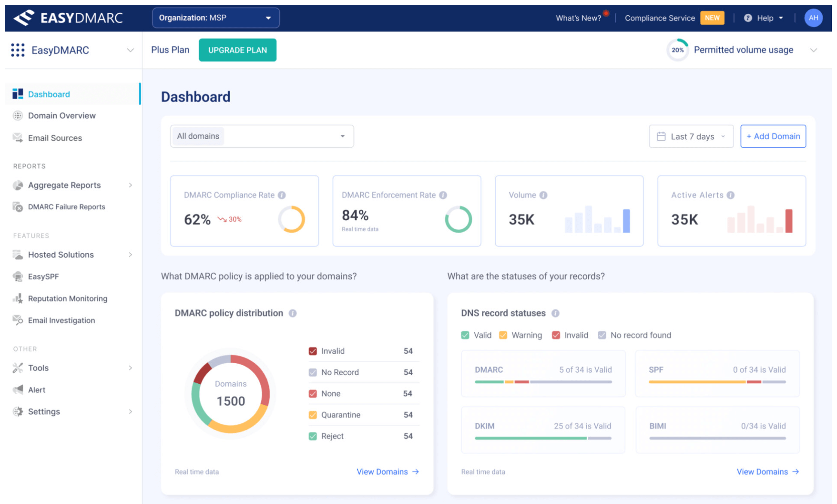The width and height of the screenshot is (837, 504).
Task: Open the AH user avatar
Action: point(813,18)
